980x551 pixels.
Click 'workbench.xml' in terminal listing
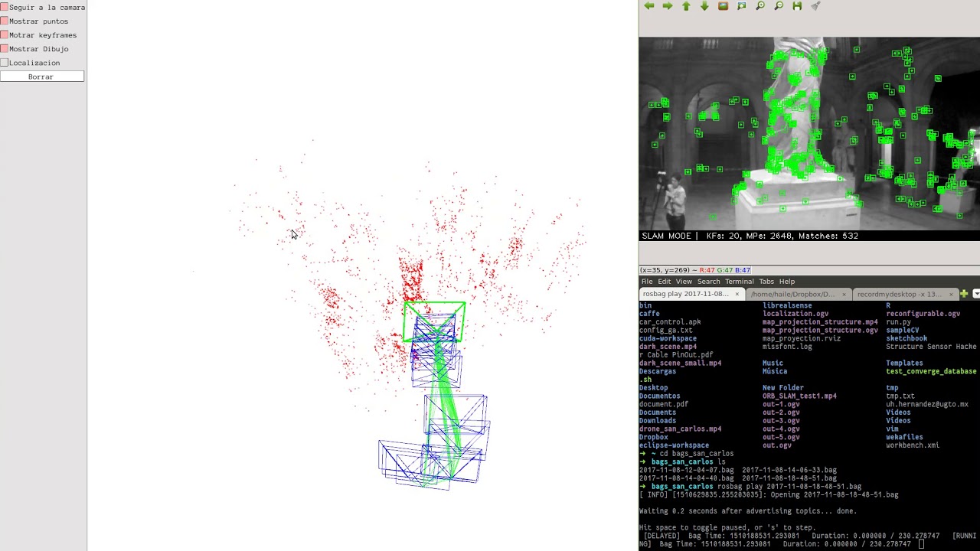[x=913, y=445]
